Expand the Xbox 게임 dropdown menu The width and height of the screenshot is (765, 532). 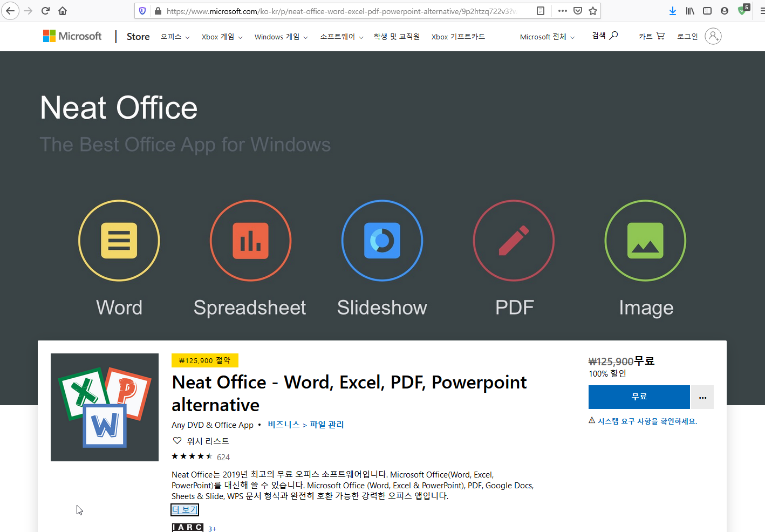pos(222,37)
